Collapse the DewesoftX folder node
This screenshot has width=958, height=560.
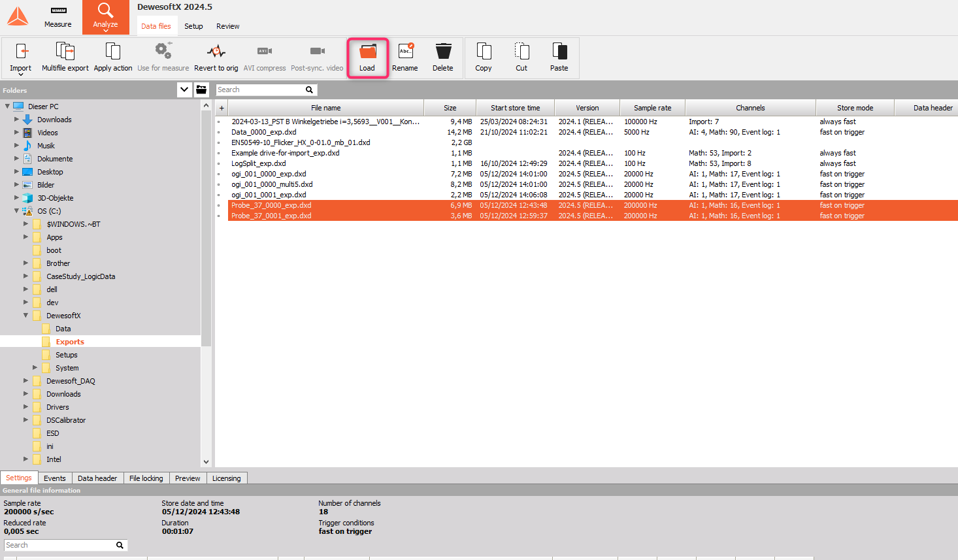pyautogui.click(x=25, y=316)
